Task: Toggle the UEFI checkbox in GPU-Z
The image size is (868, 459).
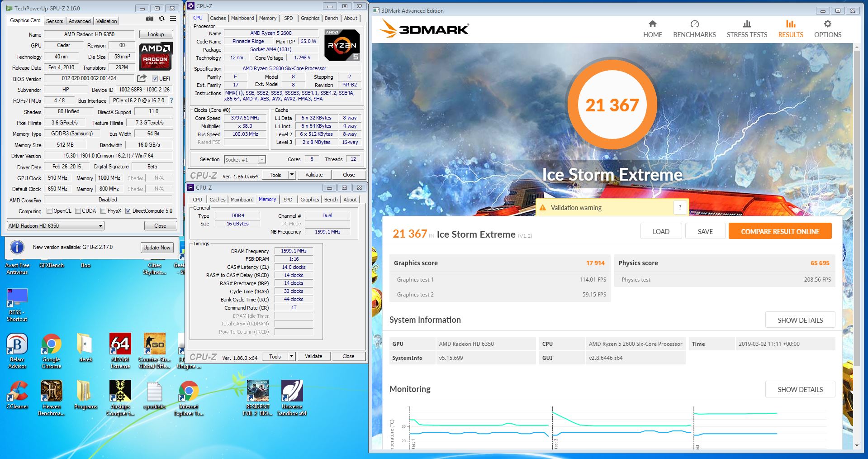Action: click(x=155, y=78)
